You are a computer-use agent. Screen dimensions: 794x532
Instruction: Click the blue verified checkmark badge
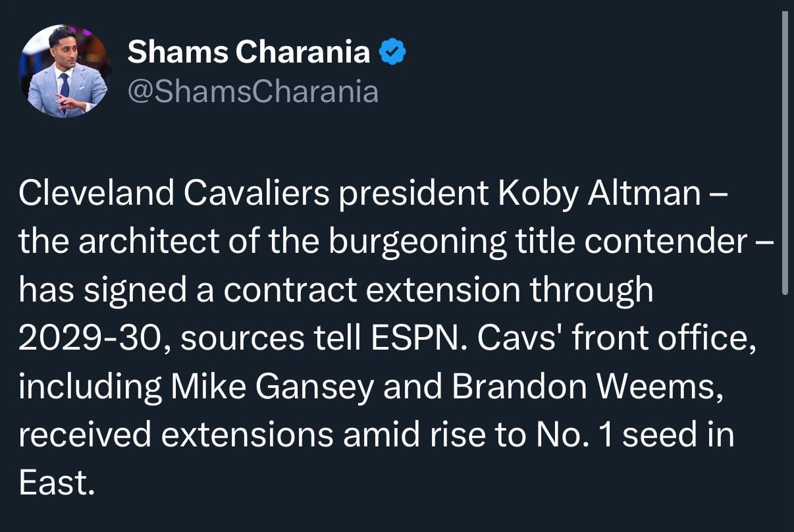[x=393, y=51]
